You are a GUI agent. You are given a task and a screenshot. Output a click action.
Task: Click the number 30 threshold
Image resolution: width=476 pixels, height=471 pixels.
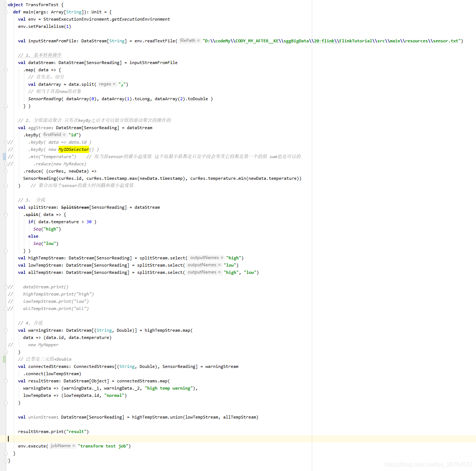[89, 222]
